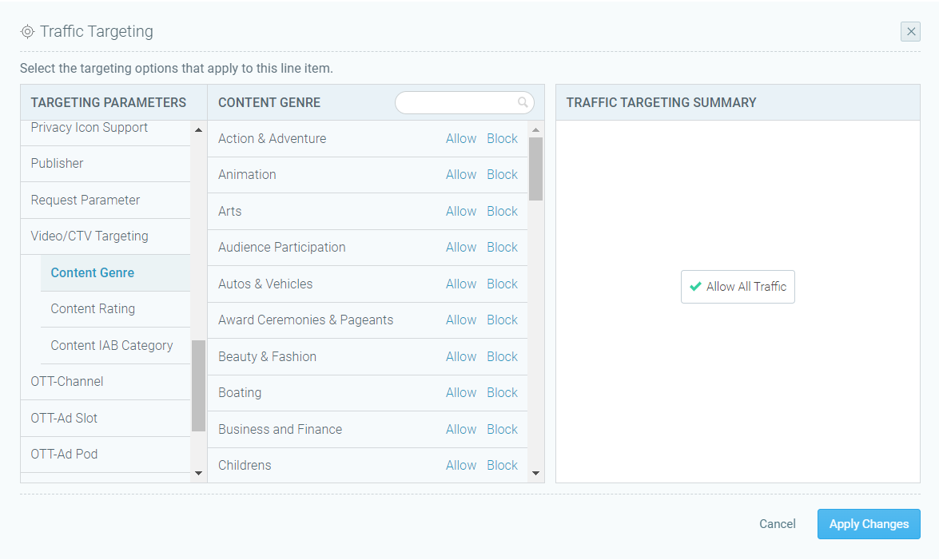Block Beauty & Fashion genre

click(x=502, y=356)
